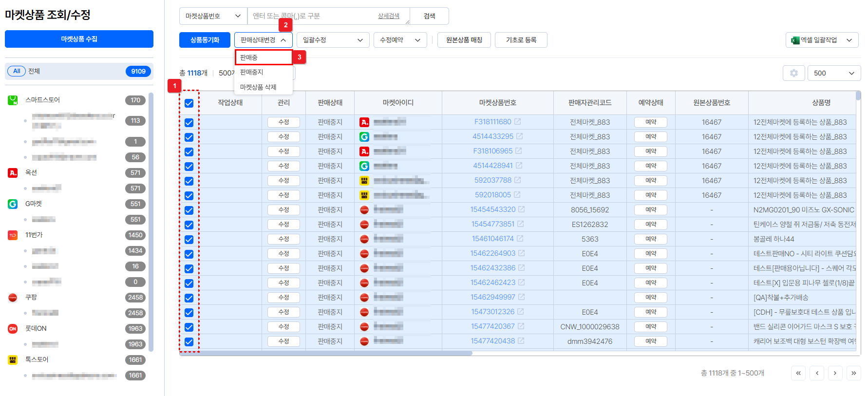The height and width of the screenshot is (396, 868).
Task: Toggle the select-all checkbox in the table header
Action: tap(189, 103)
